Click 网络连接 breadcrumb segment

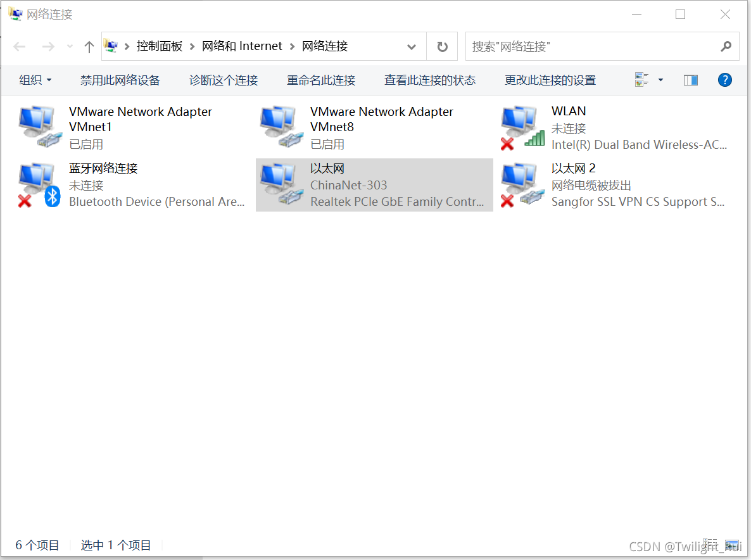325,46
